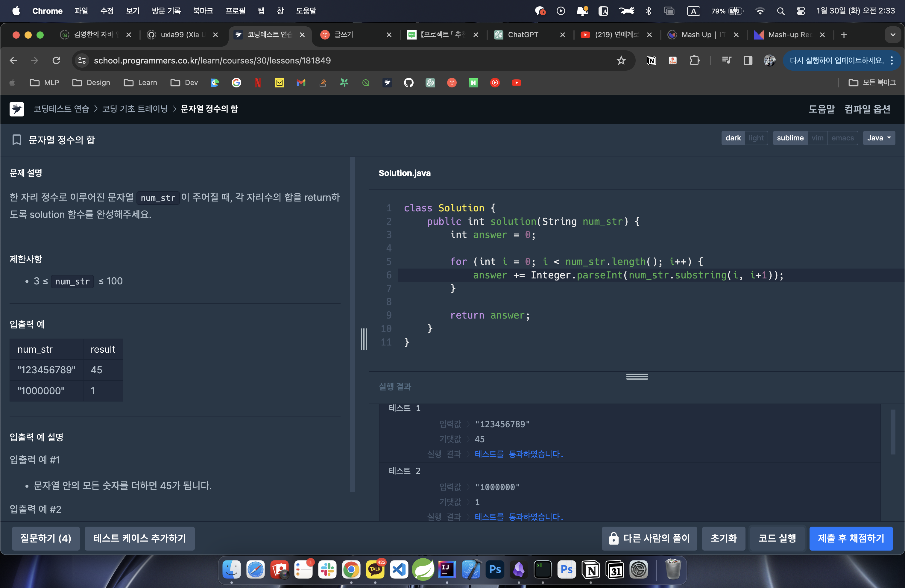Screen dimensions: 905x588
Task: Open the Dev bookmarks folder
Action: pos(184,83)
